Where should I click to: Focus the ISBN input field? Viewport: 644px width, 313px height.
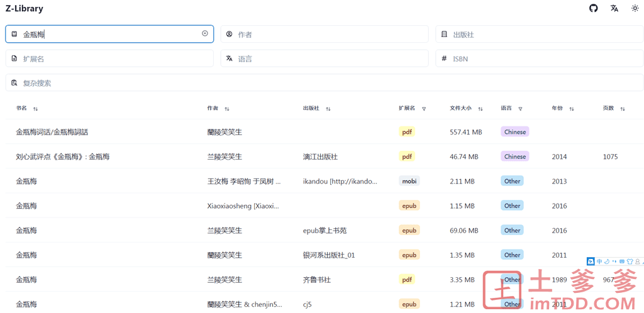(x=540, y=58)
